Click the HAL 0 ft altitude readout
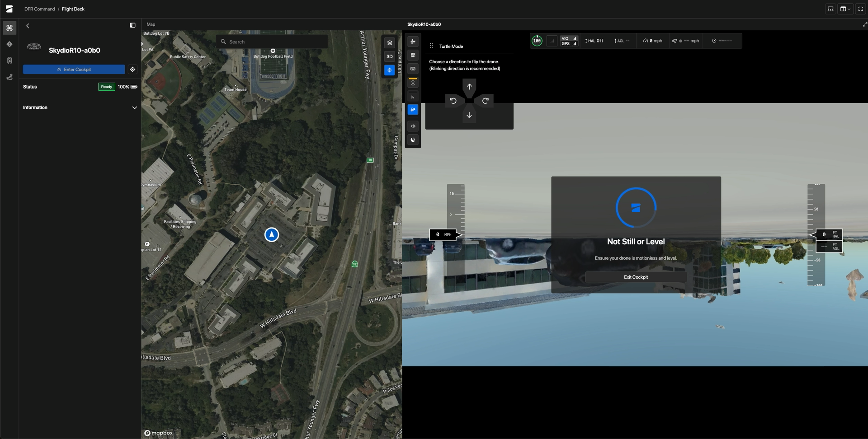The width and height of the screenshot is (868, 439). 594,41
